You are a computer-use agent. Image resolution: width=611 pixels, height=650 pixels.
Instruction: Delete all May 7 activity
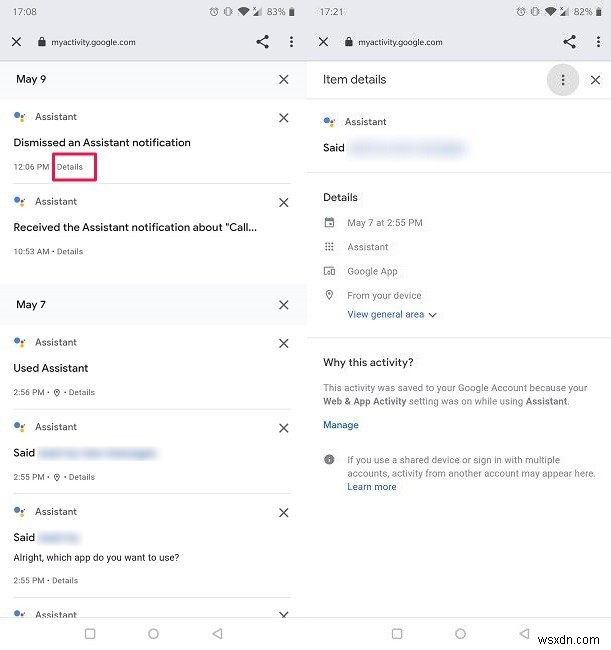(284, 305)
